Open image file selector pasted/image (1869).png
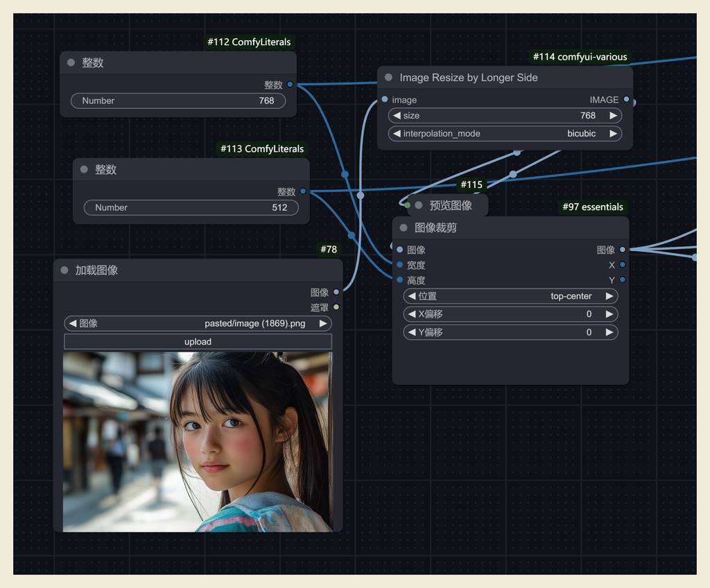 tap(198, 324)
